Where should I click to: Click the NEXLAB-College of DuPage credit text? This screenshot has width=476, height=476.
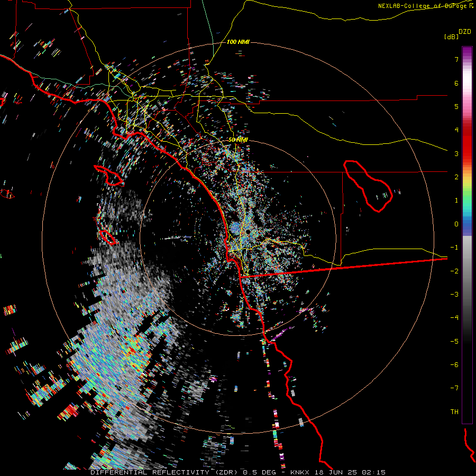point(423,6)
